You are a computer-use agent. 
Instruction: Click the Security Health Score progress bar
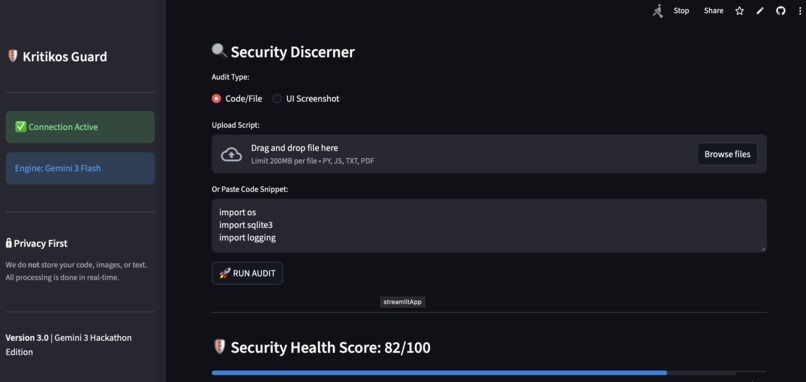click(x=489, y=372)
